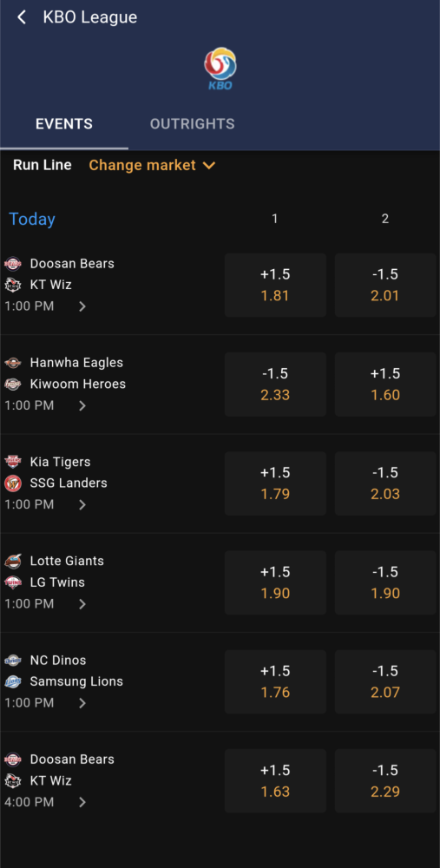Click the Hanwha Eagles team logo
Screen dimensions: 440x868
click(13, 363)
